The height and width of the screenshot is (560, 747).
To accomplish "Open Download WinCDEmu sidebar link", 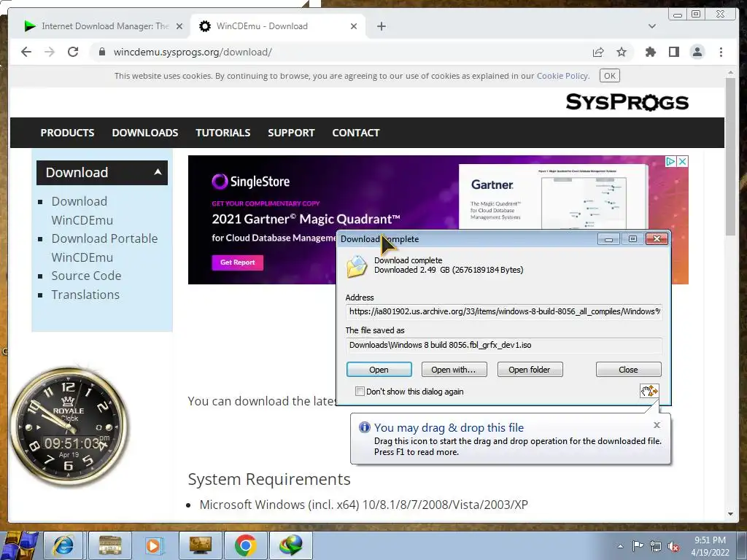I will pos(82,211).
